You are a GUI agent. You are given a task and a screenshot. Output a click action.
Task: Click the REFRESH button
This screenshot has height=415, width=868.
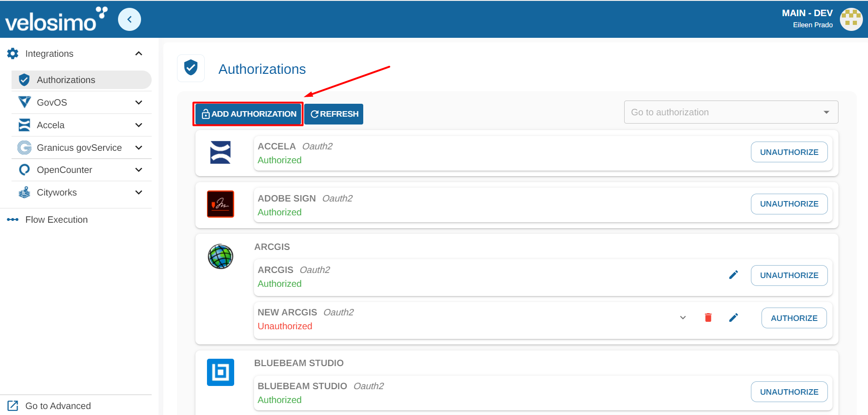click(x=334, y=114)
